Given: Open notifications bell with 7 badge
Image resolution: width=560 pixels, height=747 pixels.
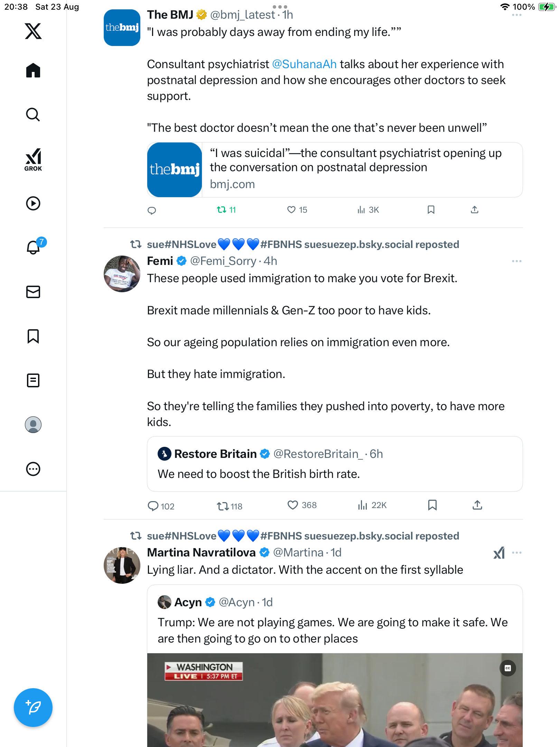Looking at the screenshot, I should 34,247.
